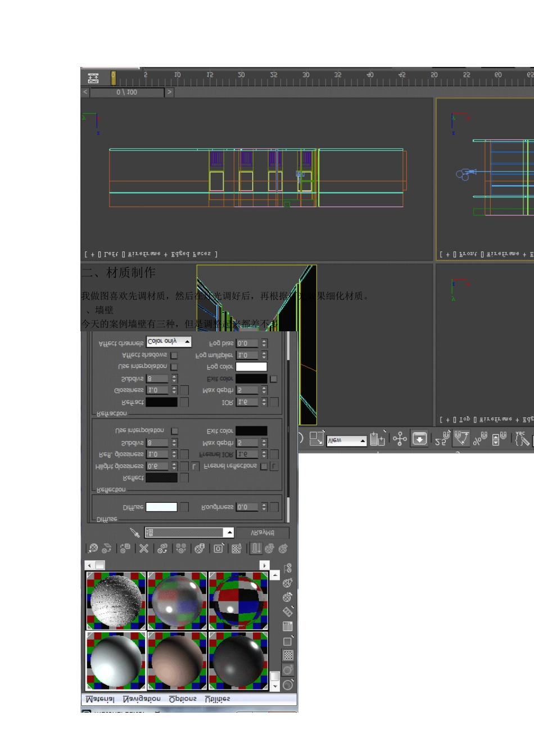Toggle Refraction Exit color checkbox

274,379
